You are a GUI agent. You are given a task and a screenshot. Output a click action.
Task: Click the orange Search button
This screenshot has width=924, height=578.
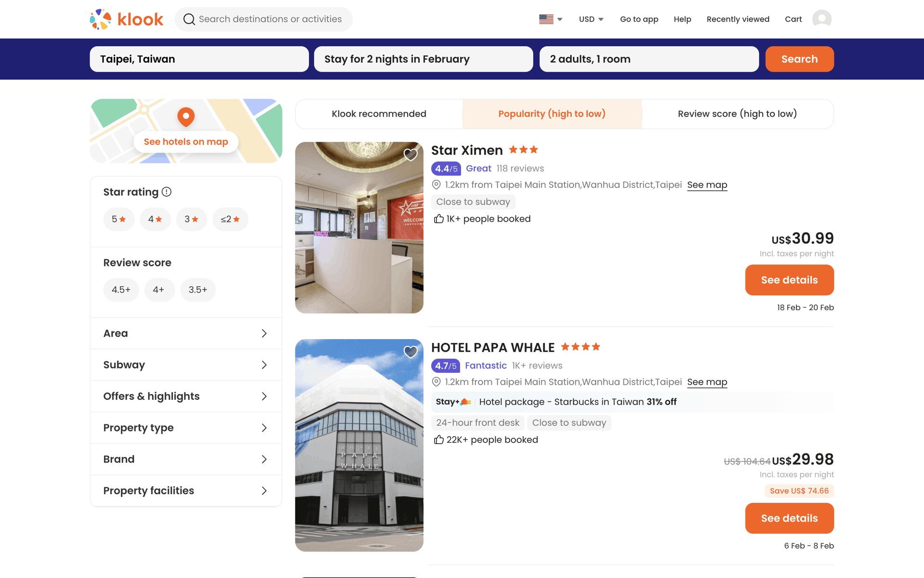[799, 59]
